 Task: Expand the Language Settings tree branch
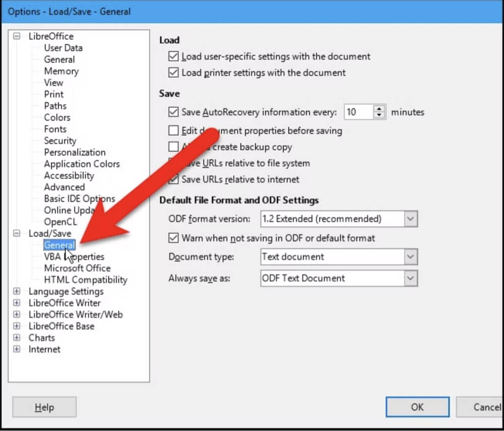(17, 291)
